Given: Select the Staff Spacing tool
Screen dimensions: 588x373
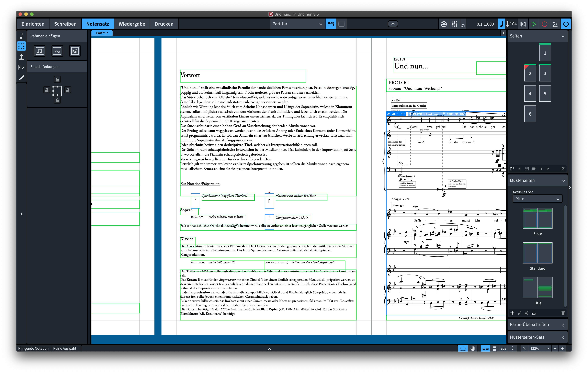Looking at the screenshot, I should click(x=22, y=57).
